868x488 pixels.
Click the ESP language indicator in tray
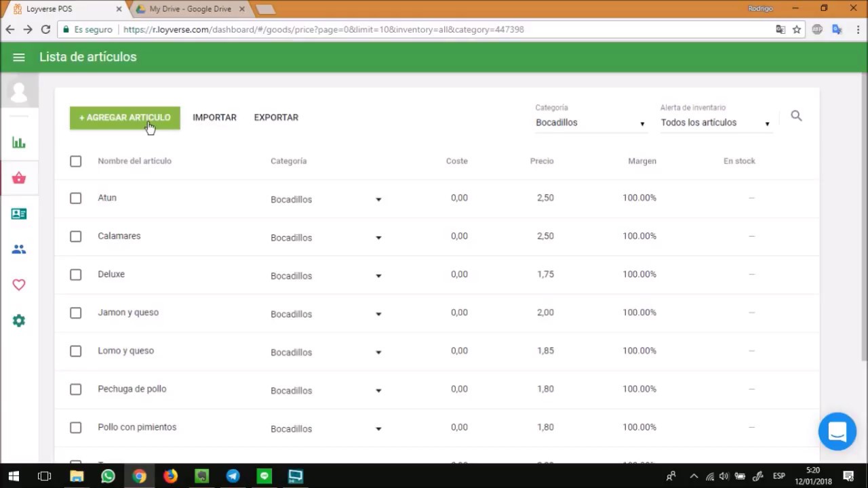(x=780, y=476)
